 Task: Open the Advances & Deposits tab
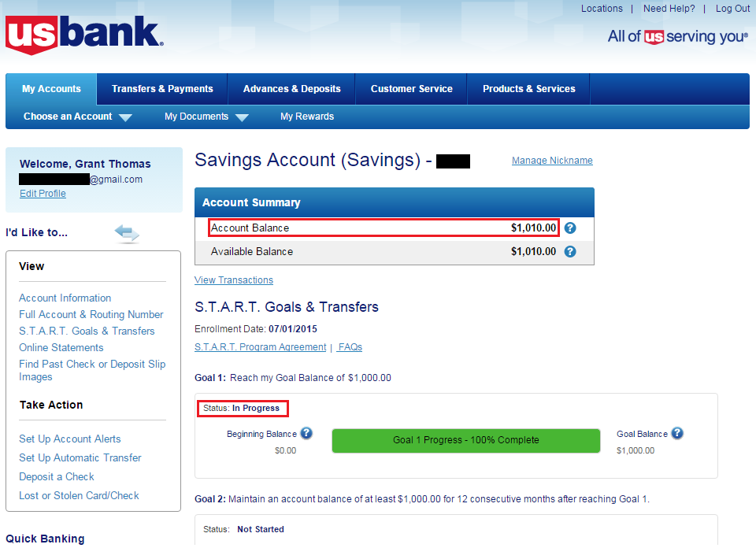click(x=291, y=89)
